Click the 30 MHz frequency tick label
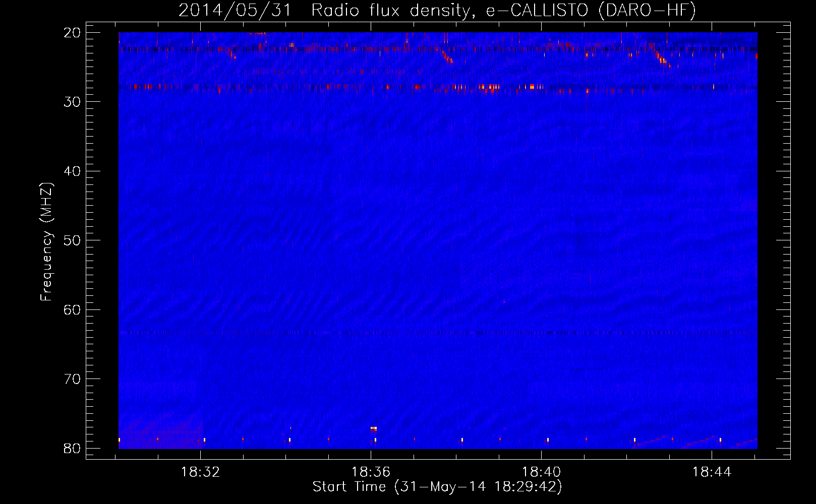Image resolution: width=816 pixels, height=504 pixels. (73, 102)
